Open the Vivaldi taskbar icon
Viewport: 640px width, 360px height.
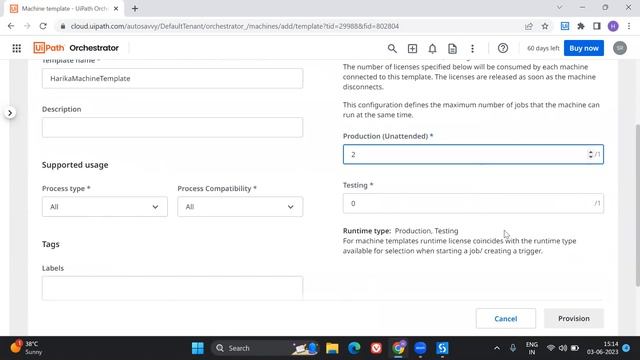[x=376, y=348]
